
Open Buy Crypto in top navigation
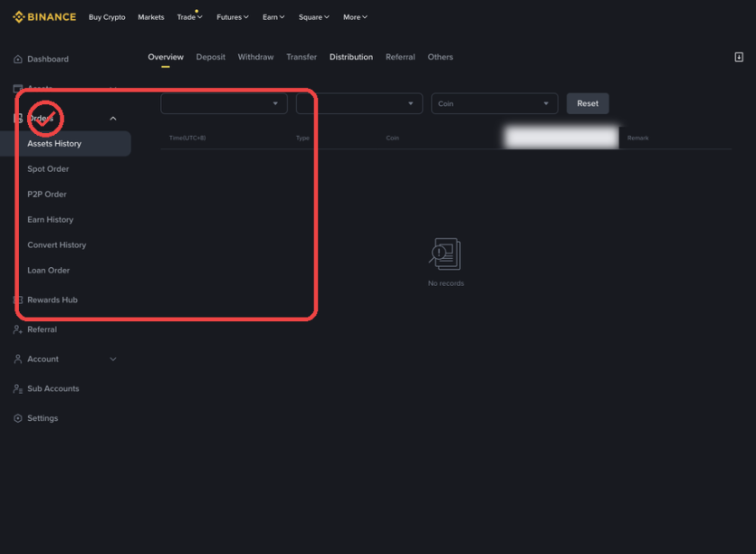tap(107, 17)
